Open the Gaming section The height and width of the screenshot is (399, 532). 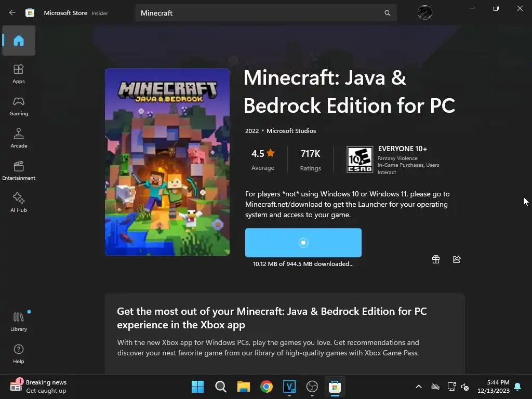pos(19,107)
